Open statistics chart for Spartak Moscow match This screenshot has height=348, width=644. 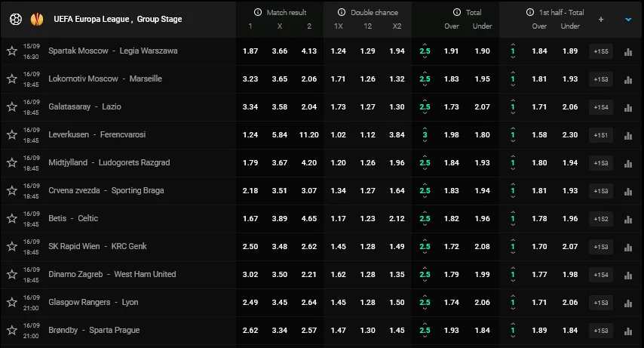pos(627,51)
